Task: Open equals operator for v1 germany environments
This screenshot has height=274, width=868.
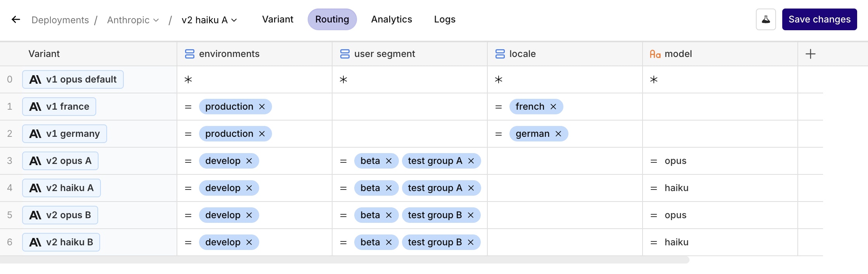Action: click(188, 134)
